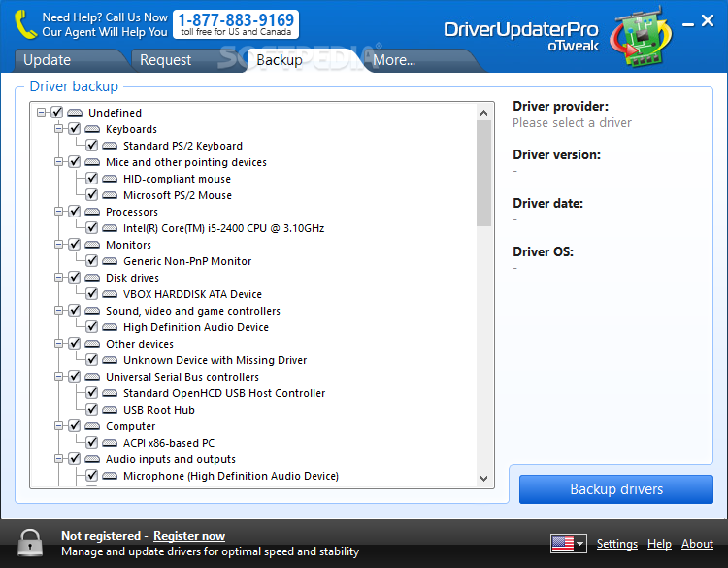Click the device icon beside Computer
728x568 pixels.
92,426
